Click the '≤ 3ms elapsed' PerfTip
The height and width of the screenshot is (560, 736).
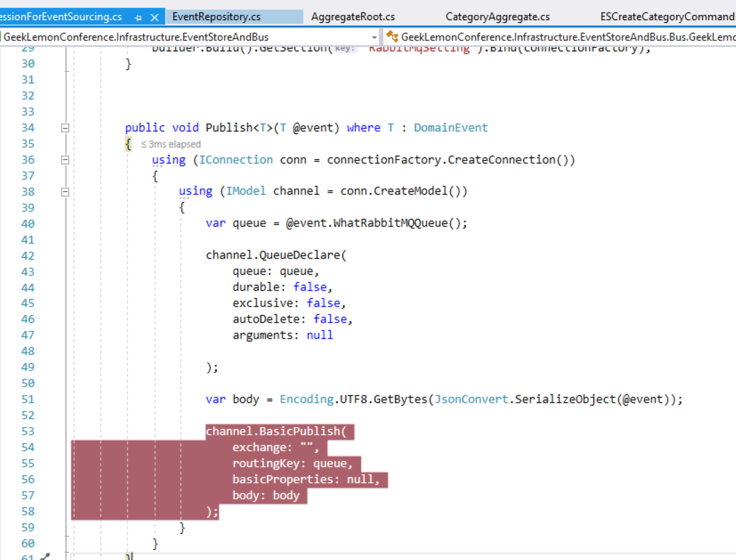pyautogui.click(x=171, y=144)
